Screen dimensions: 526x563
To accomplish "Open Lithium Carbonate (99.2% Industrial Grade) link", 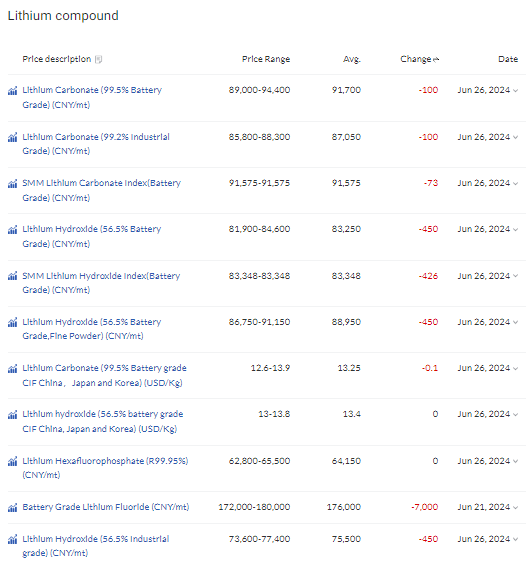I will pyautogui.click(x=96, y=144).
